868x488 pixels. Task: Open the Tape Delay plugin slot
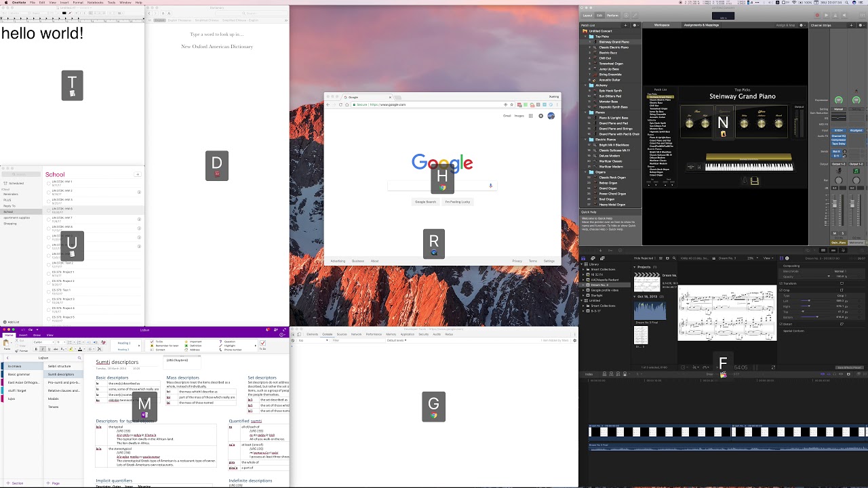click(x=839, y=144)
